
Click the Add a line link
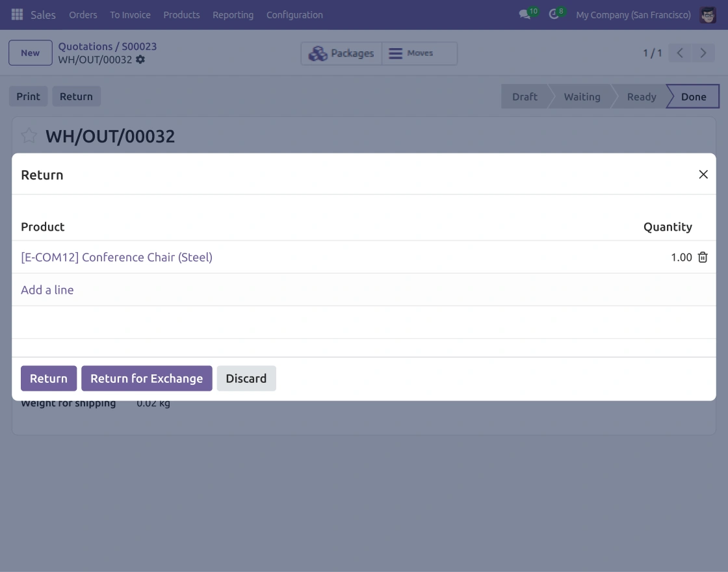coord(47,290)
